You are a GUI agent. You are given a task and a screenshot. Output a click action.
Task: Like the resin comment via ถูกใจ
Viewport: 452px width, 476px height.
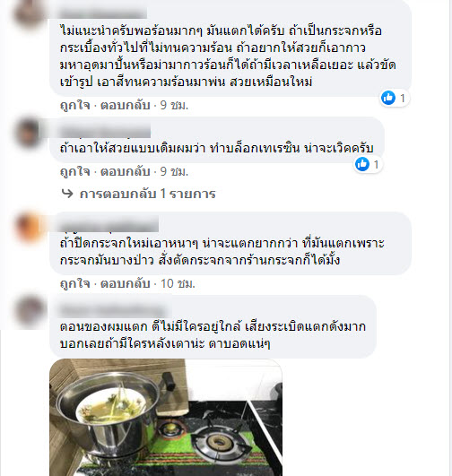point(75,171)
